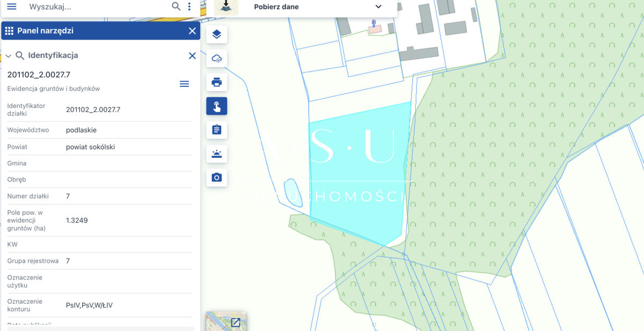Expand the overview minimap
The image size is (644, 331).
[x=236, y=322]
